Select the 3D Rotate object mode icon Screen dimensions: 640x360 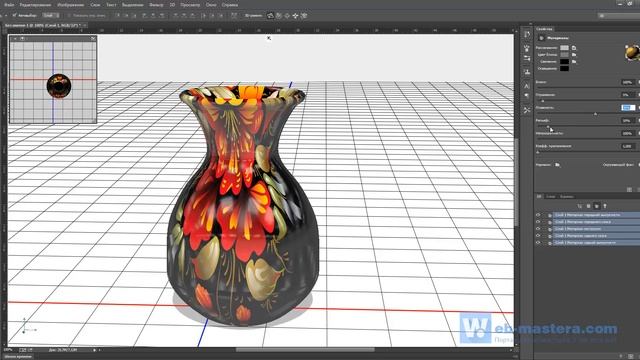click(x=270, y=16)
